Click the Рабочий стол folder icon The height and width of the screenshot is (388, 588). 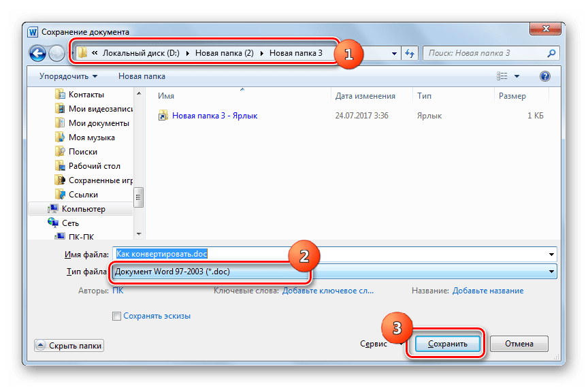(x=60, y=165)
